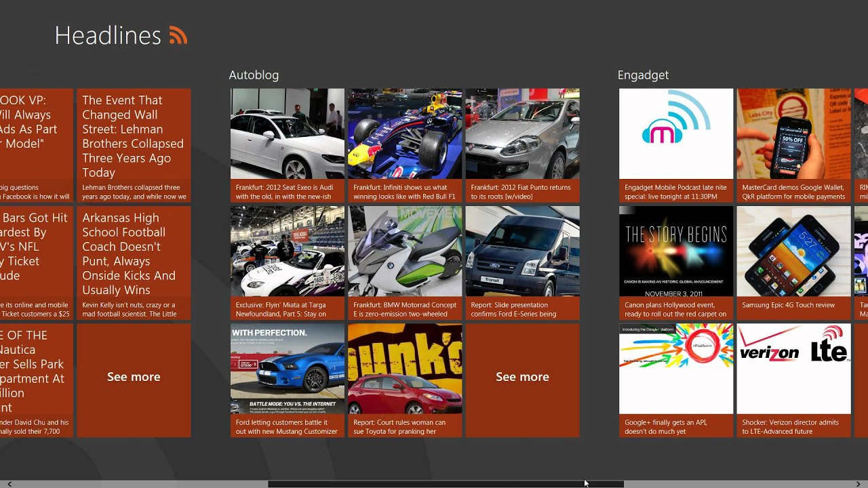Viewport: 868px width, 488px height.
Task: Open the Engadget section header
Action: [643, 75]
